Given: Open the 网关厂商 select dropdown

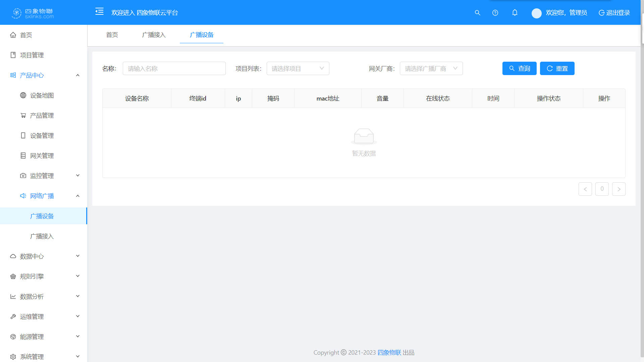Looking at the screenshot, I should pos(431,69).
